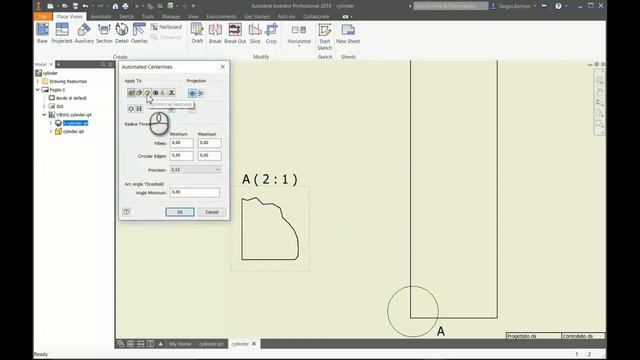Close the Automated Centerlines dialog
This screenshot has height=360, width=640.
click(x=222, y=67)
